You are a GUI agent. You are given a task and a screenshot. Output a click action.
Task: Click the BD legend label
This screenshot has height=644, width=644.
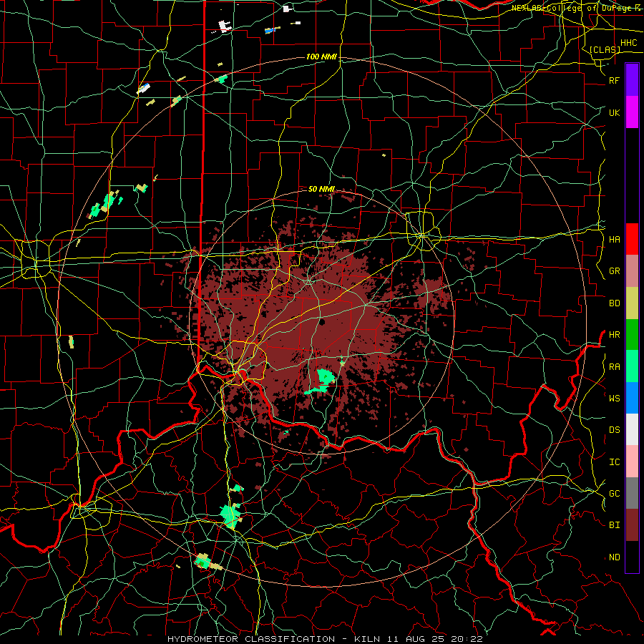(x=614, y=303)
